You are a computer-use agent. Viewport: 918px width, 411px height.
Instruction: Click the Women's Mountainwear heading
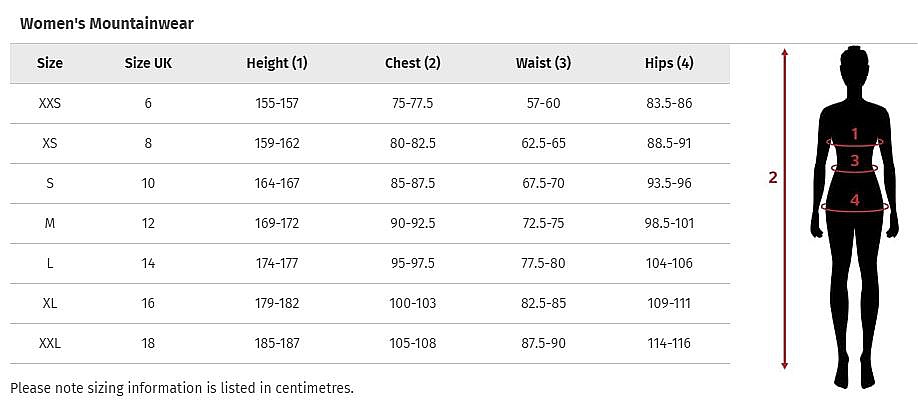[107, 23]
